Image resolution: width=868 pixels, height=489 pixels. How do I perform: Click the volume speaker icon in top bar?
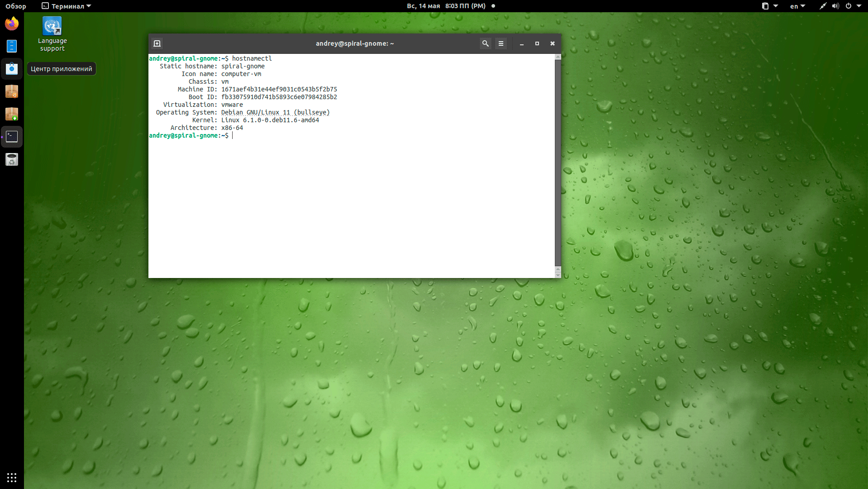[835, 6]
